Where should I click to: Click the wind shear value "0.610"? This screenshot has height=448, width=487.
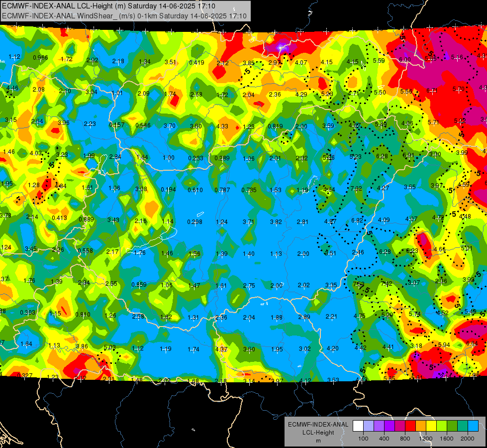click(195, 190)
